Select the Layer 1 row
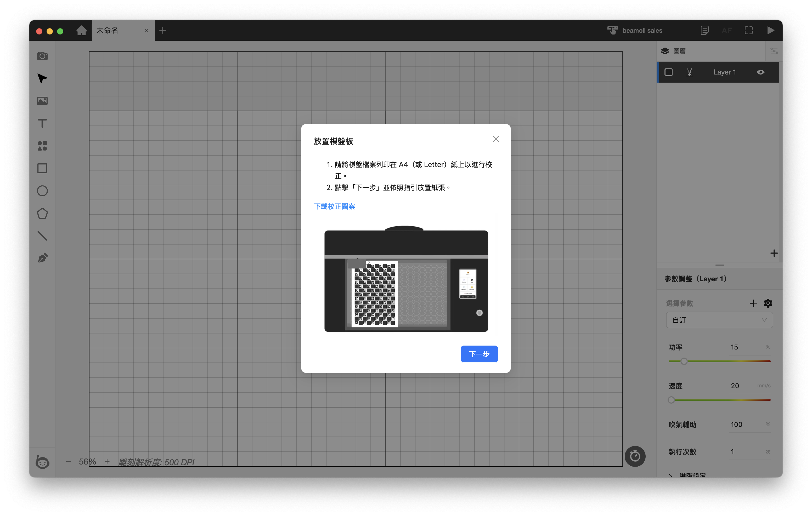Screen dimensions: 812x516 tap(718, 72)
